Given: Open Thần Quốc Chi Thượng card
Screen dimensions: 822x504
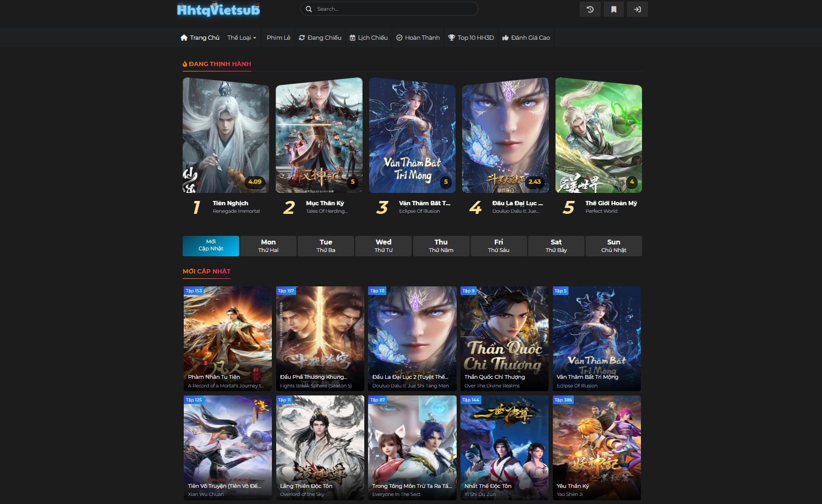Looking at the screenshot, I should [x=504, y=339].
